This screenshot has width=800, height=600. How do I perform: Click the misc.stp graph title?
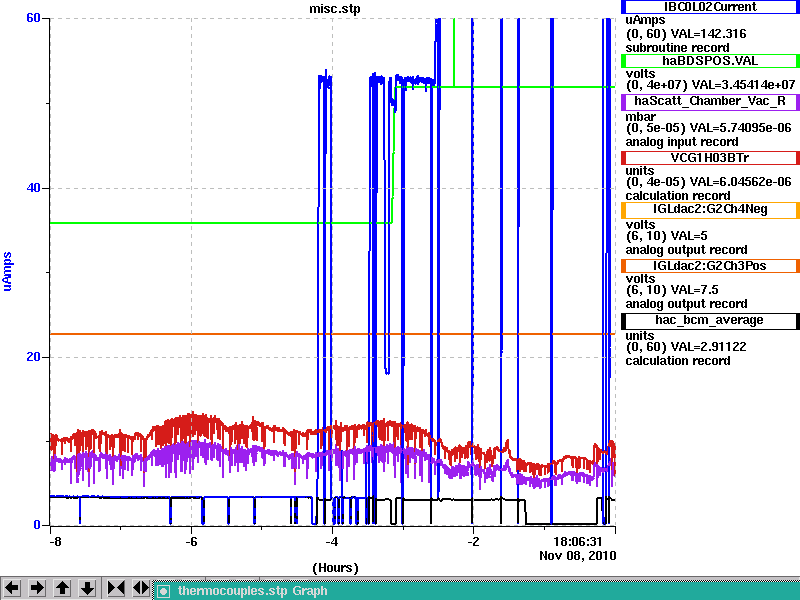point(335,9)
